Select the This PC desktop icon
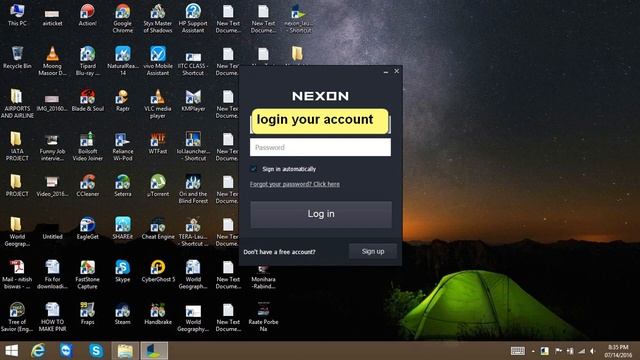Viewport: 640px width, 360px height. coord(17,15)
